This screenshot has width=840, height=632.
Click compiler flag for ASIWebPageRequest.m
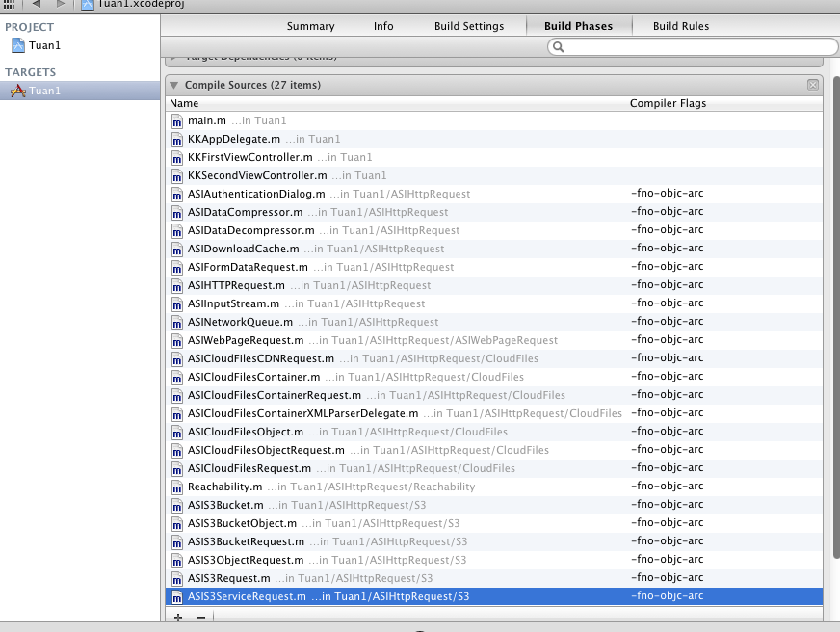pos(667,339)
